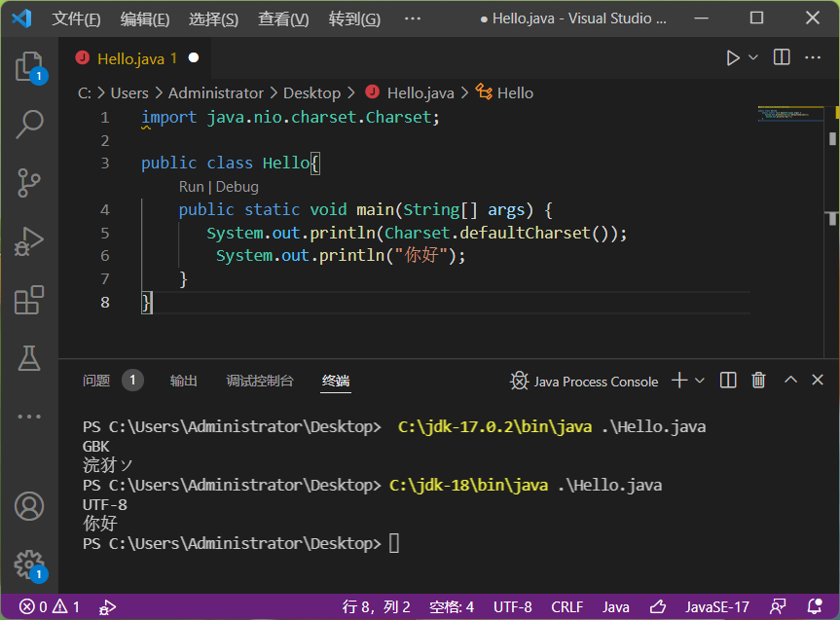Change file encoding UTF-8 in status bar
Viewport: 840px width, 620px height.
coord(513,606)
